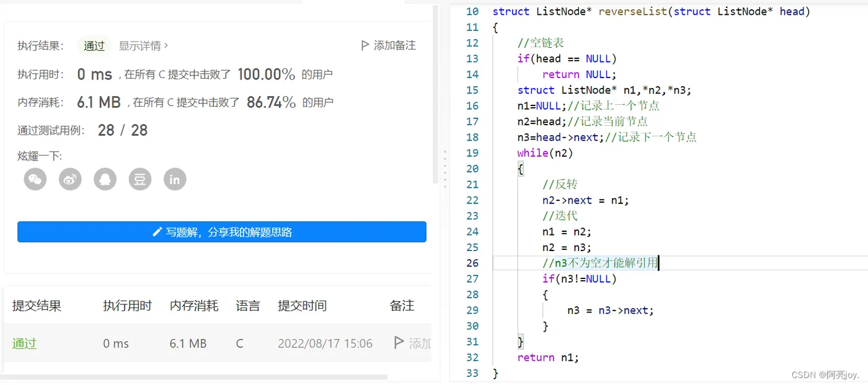Share result via Weibo icon
Screen dimensions: 868x385
click(x=70, y=179)
